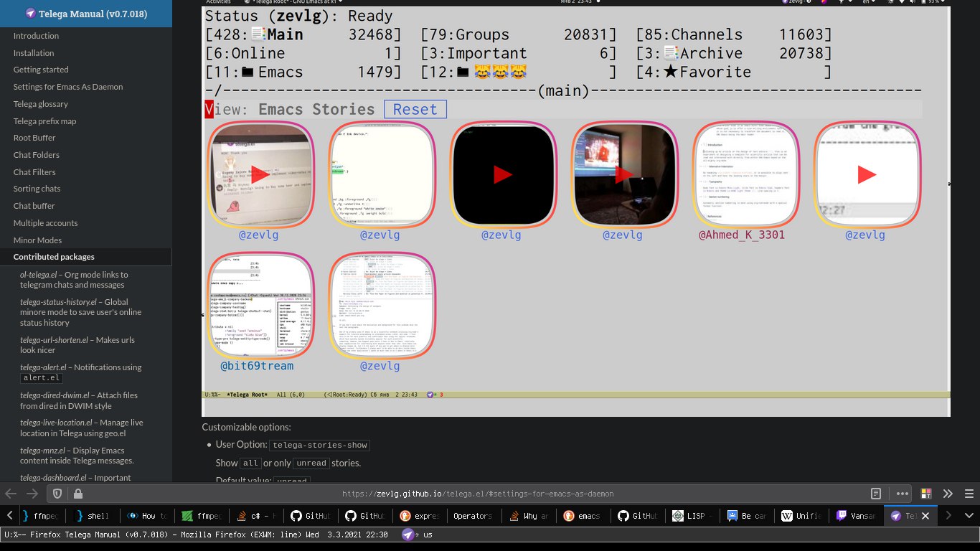
Task: Switch to the 'Be car' tab
Action: coord(747,516)
